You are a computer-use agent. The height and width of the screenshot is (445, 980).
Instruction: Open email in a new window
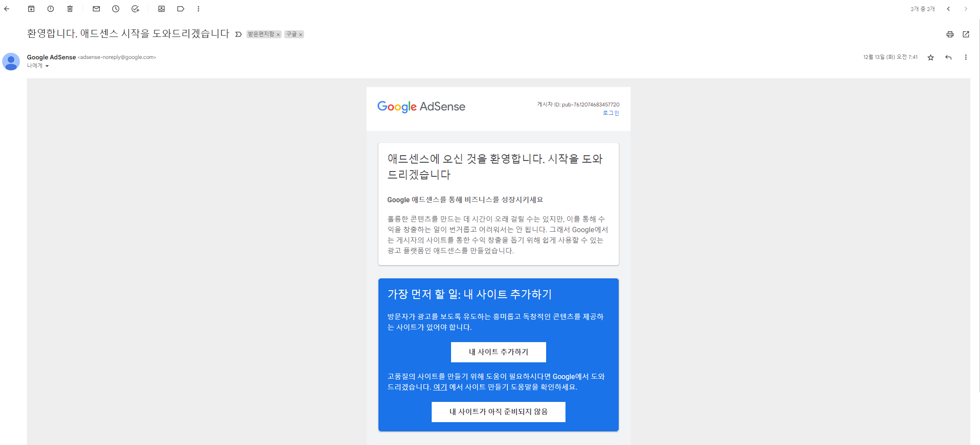(x=966, y=34)
